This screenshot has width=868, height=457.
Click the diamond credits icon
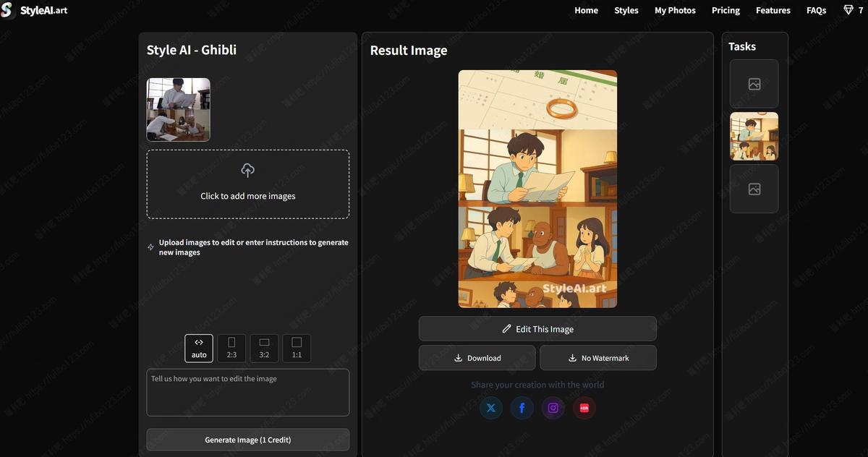coord(848,10)
